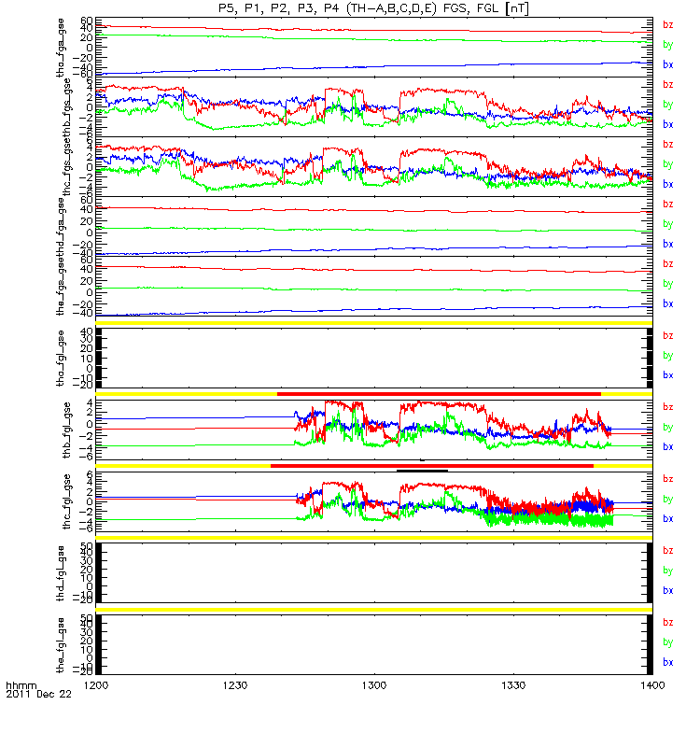Click yellow status bar above tha_fgl_gse panel
Screen dimensions: 700x747
pyautogui.click(x=374, y=323)
